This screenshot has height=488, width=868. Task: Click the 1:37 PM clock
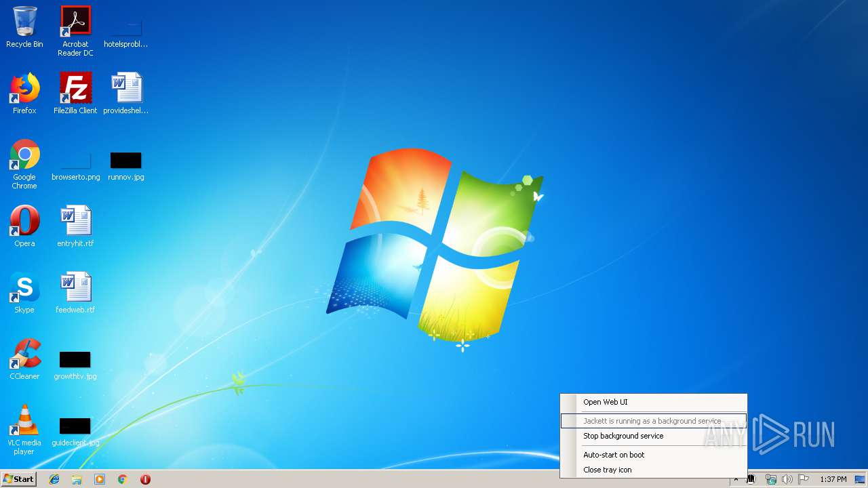pyautogui.click(x=833, y=479)
